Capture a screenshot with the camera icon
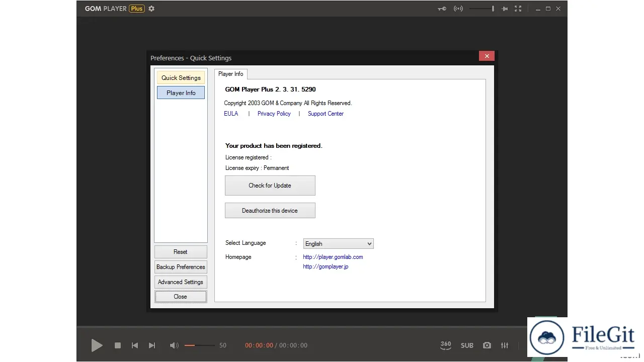Screen dimensions: 644x362 click(x=487, y=345)
